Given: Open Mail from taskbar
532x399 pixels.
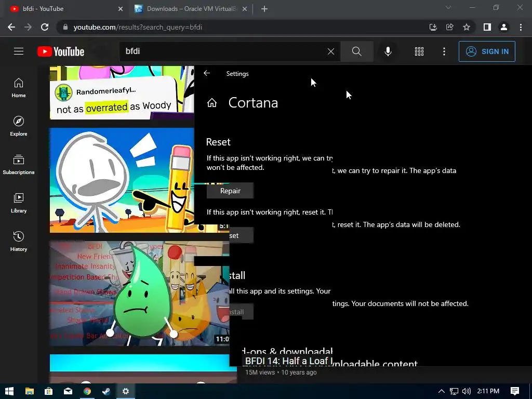Looking at the screenshot, I should [x=68, y=391].
